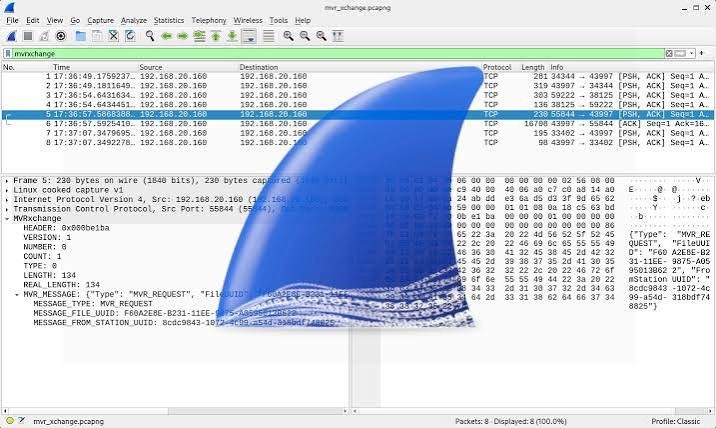Click into the mvrxchange filter field
The image size is (716, 428).
tap(338, 53)
